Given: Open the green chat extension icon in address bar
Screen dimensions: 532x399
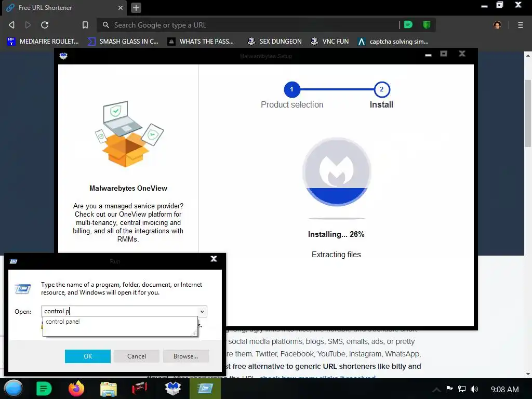Looking at the screenshot, I should click(x=408, y=24).
